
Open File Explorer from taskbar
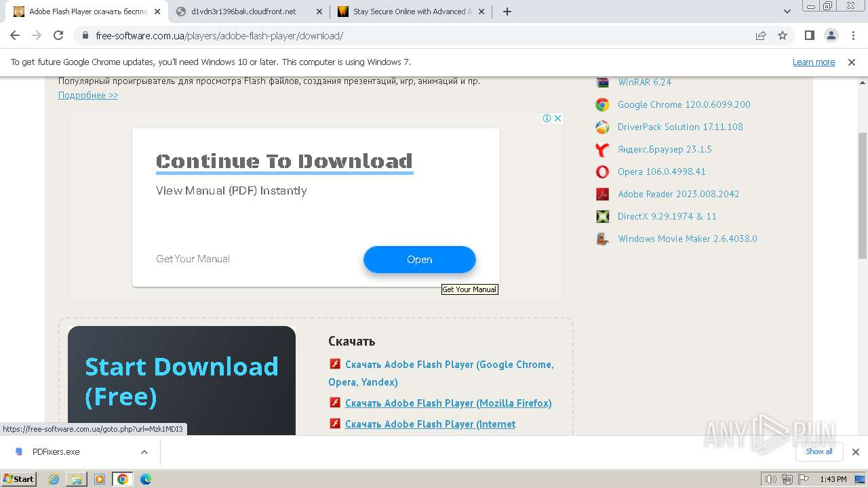(x=77, y=479)
